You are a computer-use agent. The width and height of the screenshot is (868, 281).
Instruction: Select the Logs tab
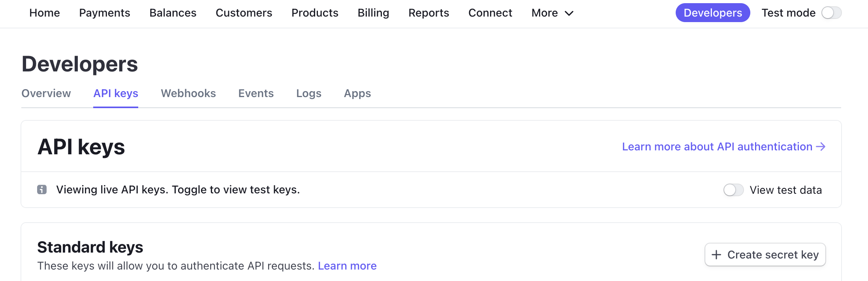(x=309, y=94)
